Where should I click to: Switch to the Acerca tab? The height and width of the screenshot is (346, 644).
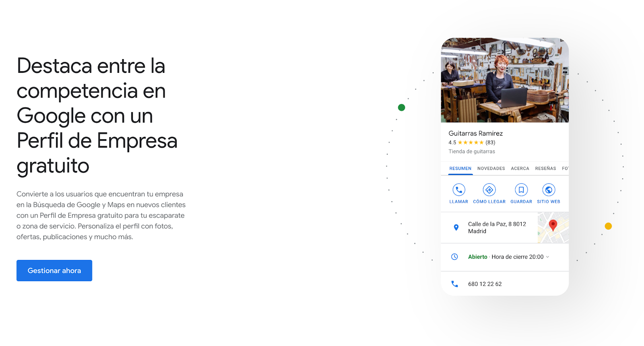coord(520,169)
